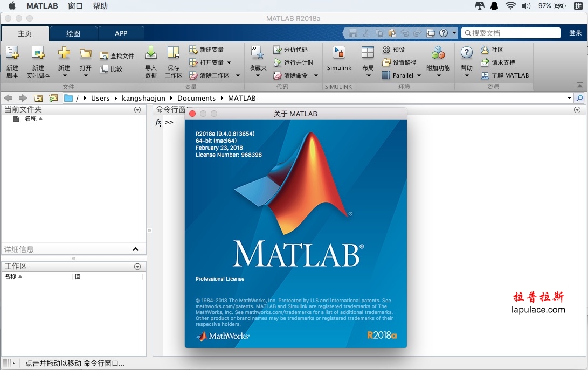Open 帮助 help in ribbon
This screenshot has height=370, width=588.
pyautogui.click(x=467, y=62)
